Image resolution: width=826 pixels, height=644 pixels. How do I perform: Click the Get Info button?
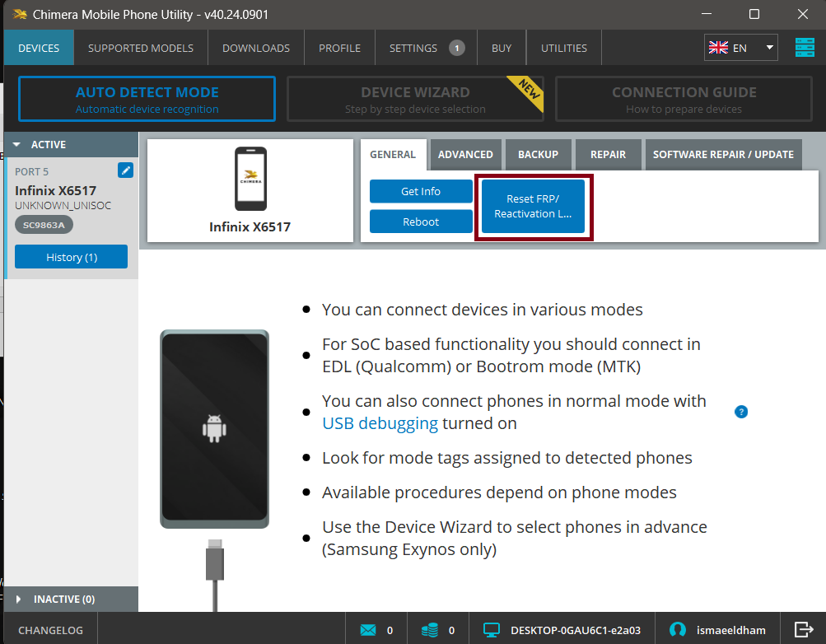tap(421, 191)
